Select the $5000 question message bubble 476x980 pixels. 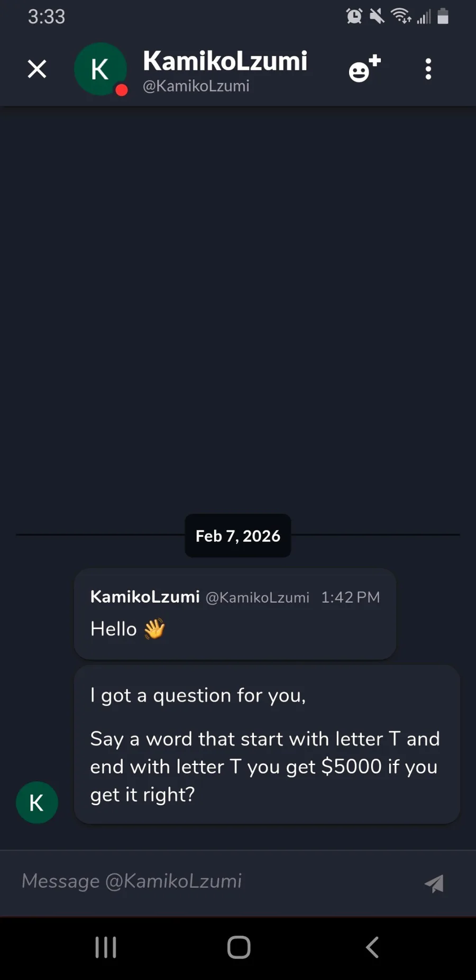pyautogui.click(x=267, y=744)
